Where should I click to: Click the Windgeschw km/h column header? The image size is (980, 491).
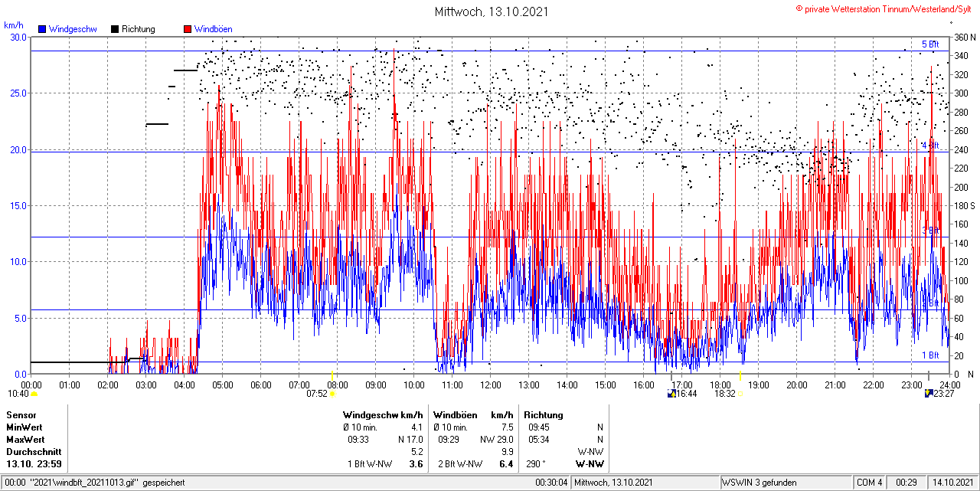tap(383, 414)
